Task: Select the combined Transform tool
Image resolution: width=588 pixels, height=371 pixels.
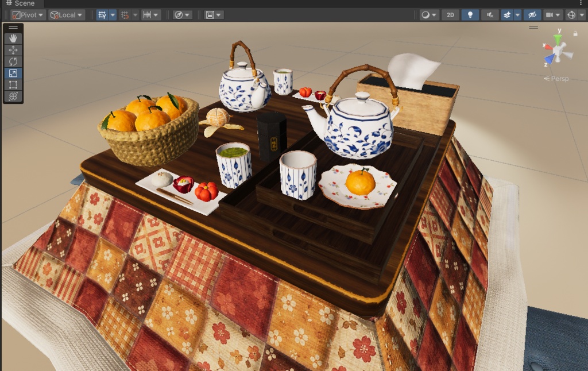Action: (x=13, y=96)
